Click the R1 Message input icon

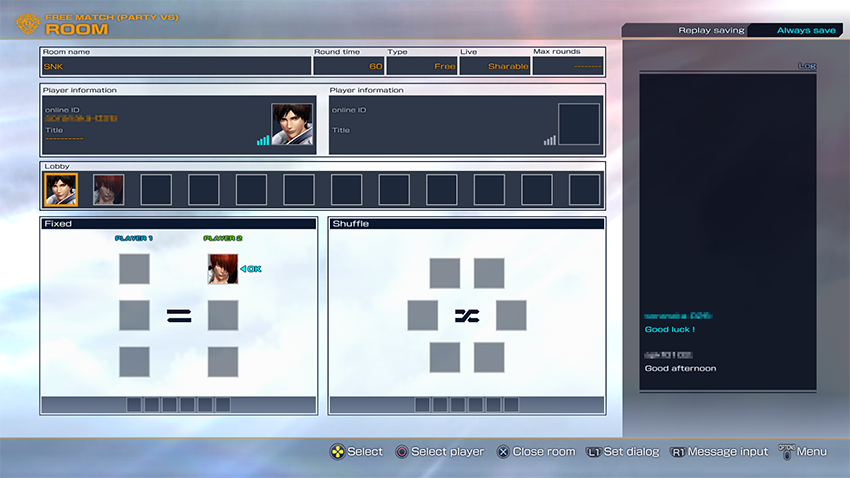[677, 452]
